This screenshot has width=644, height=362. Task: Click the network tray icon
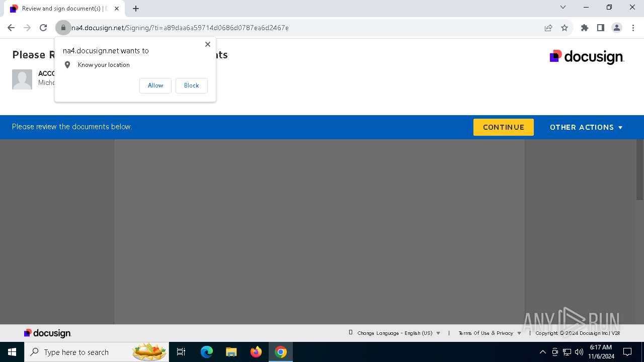click(567, 352)
